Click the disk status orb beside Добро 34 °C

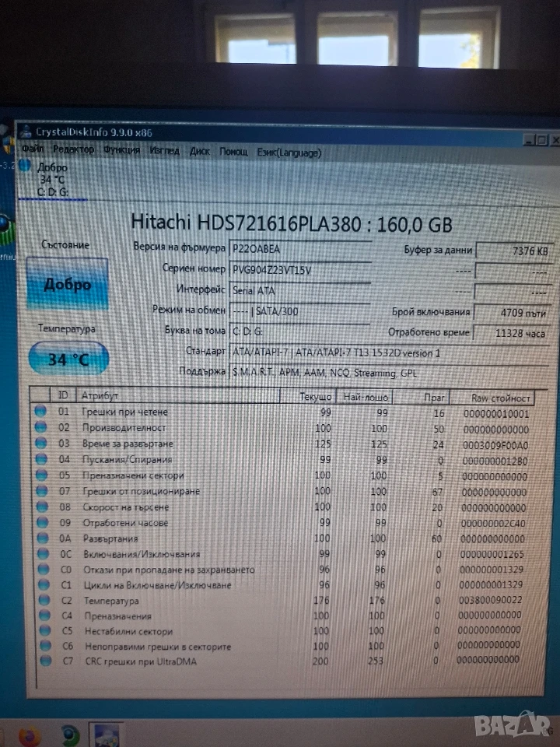point(25,166)
